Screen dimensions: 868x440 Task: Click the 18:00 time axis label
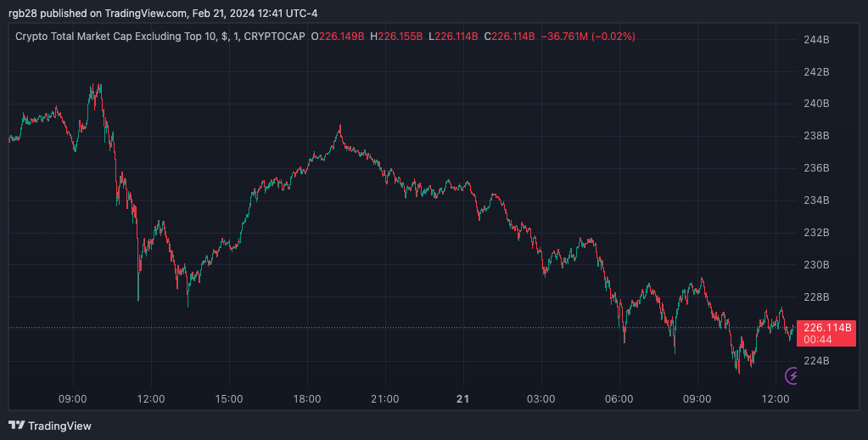[x=307, y=398]
